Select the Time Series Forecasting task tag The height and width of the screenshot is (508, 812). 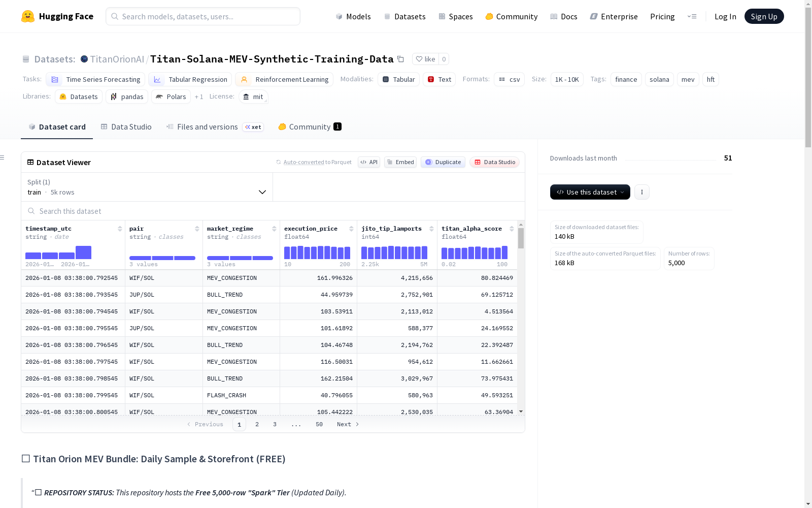(95, 79)
